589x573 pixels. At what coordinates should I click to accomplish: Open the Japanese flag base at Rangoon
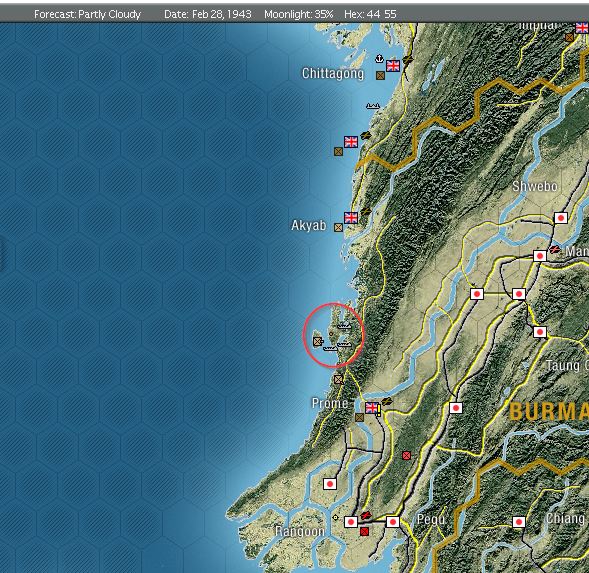351,522
